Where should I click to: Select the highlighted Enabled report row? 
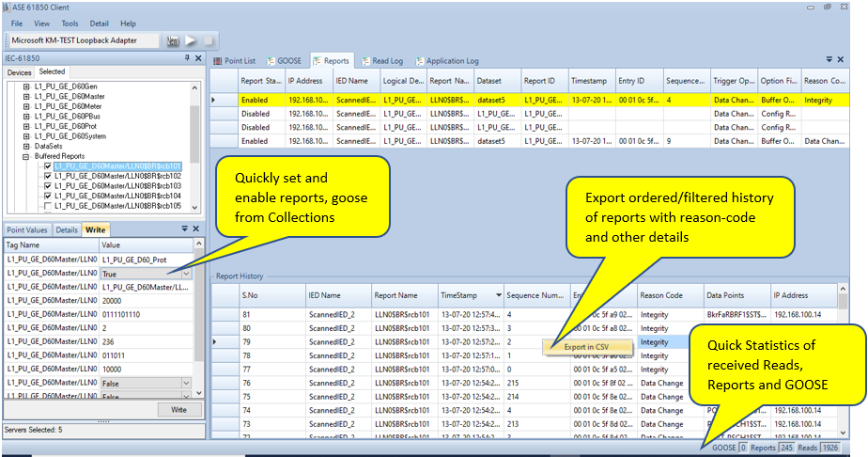529,101
